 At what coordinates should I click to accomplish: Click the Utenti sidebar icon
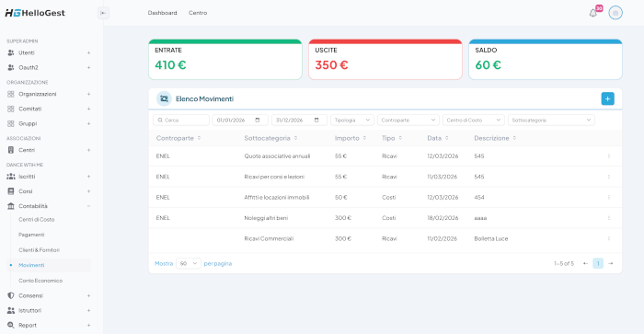pyautogui.click(x=11, y=52)
